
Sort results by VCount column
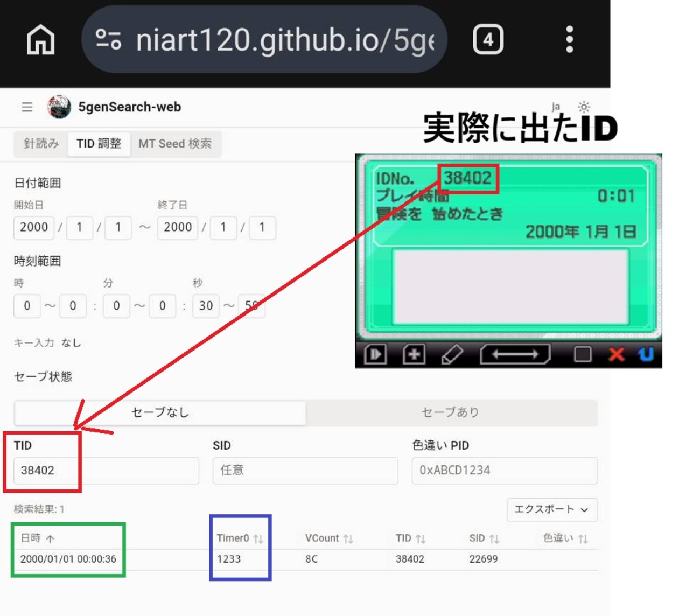click(x=329, y=538)
